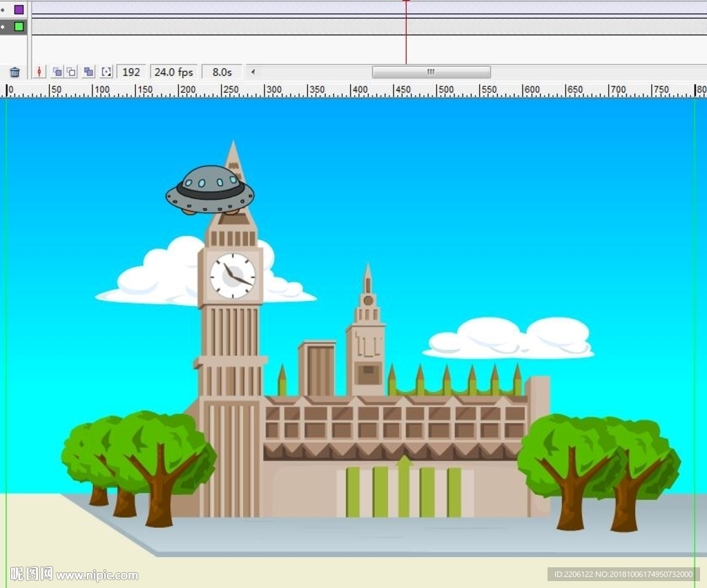Click the elapsed time value 8.0s

point(222,72)
